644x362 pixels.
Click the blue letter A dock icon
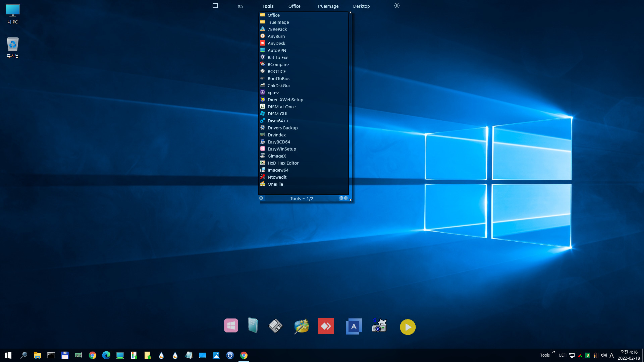[x=354, y=326]
